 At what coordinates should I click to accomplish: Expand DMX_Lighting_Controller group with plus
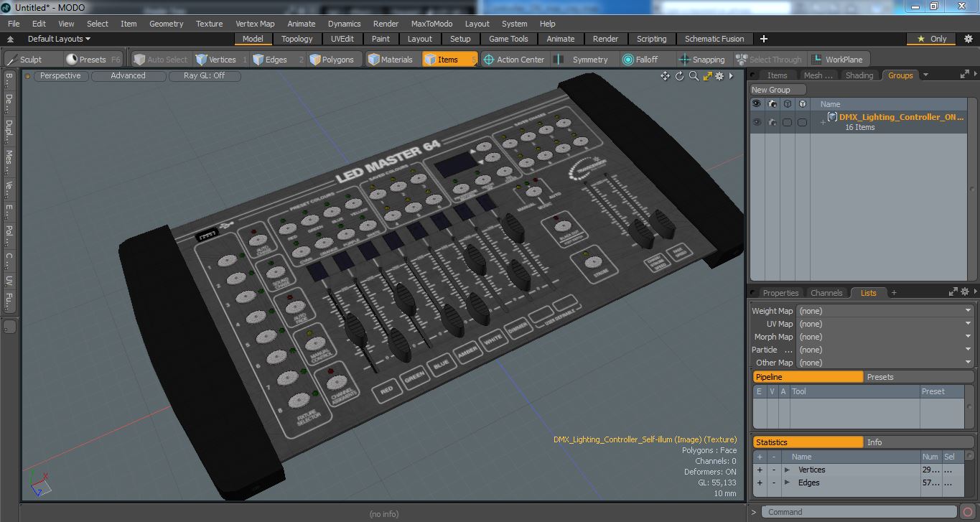823,122
